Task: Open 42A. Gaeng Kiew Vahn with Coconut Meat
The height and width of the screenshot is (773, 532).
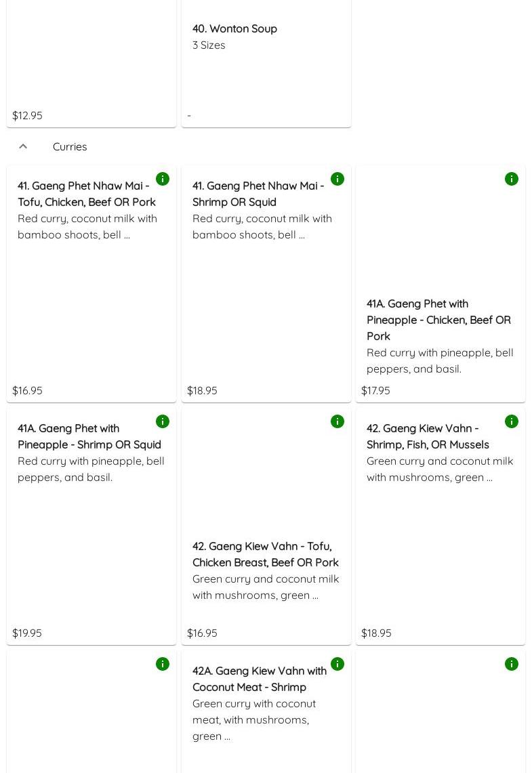Action: tap(259, 679)
